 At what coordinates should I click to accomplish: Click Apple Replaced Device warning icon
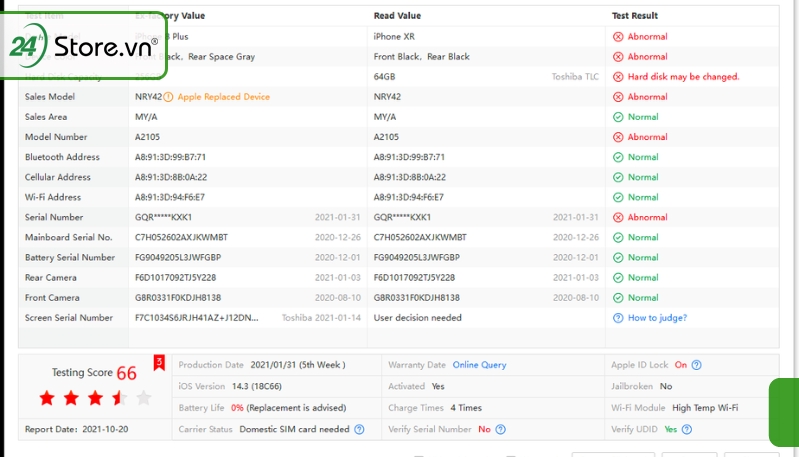(168, 97)
